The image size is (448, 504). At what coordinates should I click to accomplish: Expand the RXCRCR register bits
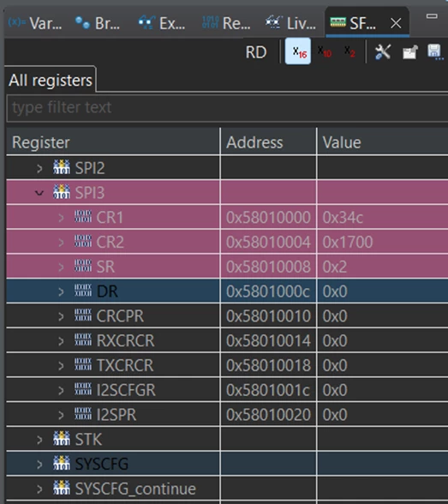(61, 341)
